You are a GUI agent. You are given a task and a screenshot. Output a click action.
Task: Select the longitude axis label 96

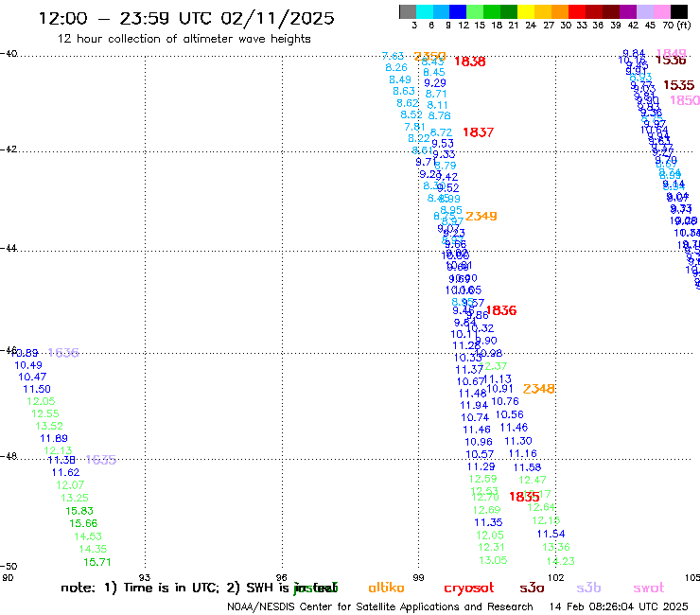(281, 577)
